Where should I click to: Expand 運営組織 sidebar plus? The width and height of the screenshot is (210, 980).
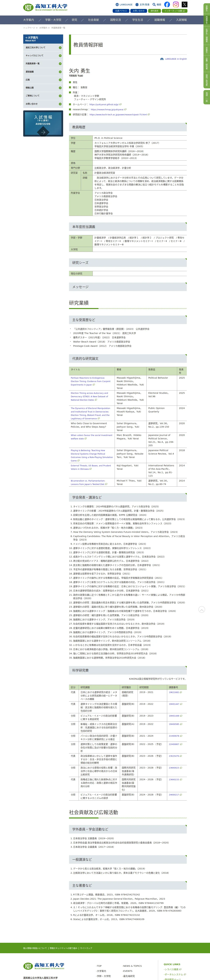point(60,72)
